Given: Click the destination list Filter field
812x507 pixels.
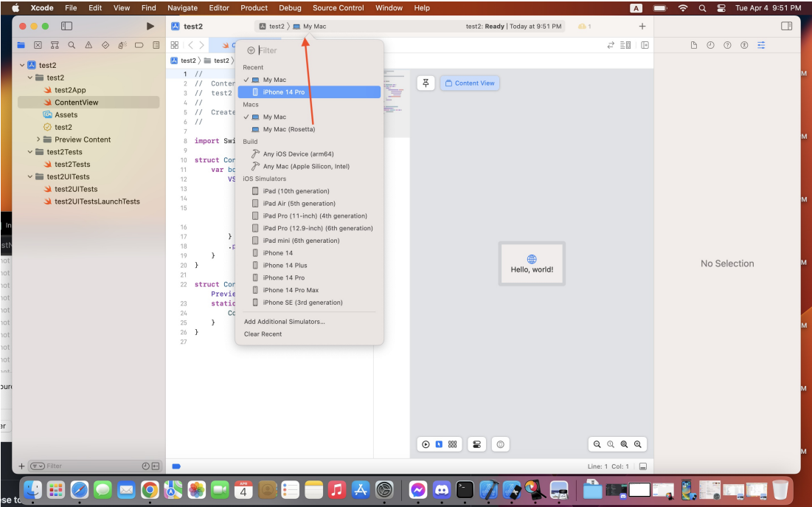Looking at the screenshot, I should coord(309,50).
